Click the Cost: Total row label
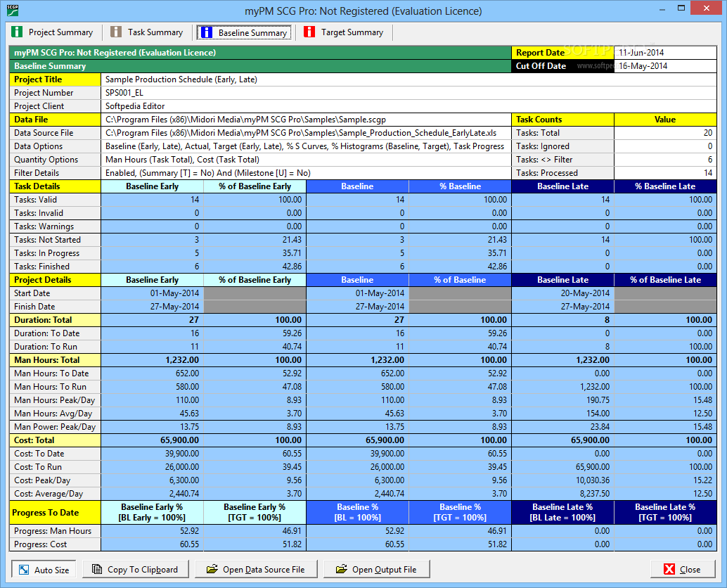Viewport: 727px width, 588px height. (55, 440)
